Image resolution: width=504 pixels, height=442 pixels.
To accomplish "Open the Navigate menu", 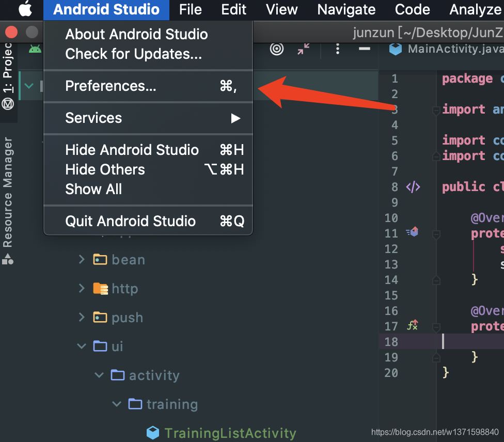I will tap(346, 9).
